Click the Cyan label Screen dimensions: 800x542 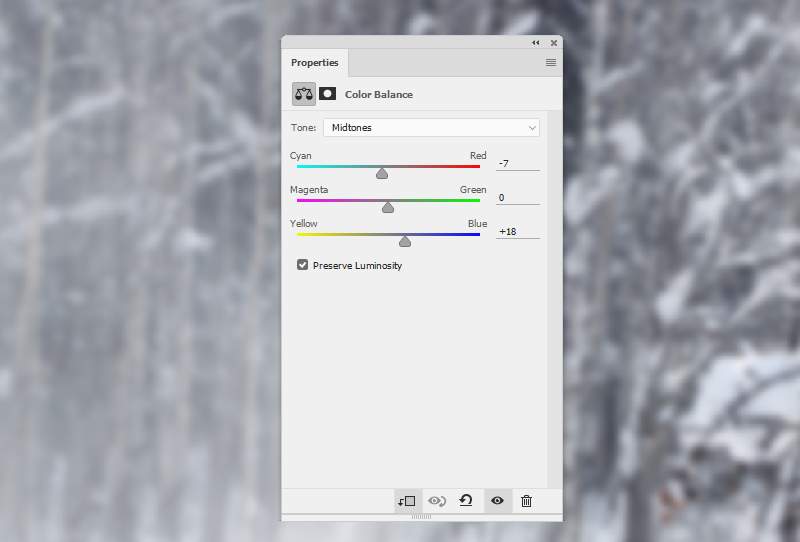301,156
